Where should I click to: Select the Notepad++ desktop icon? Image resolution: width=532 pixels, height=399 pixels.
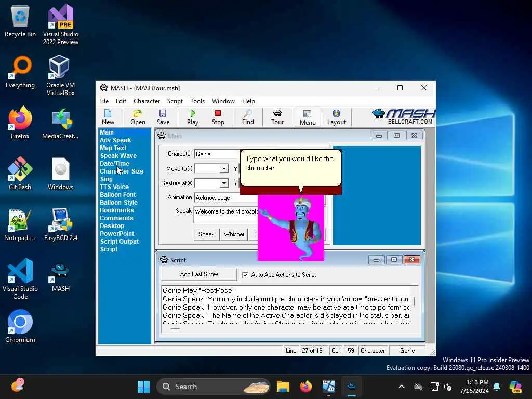pos(20,225)
